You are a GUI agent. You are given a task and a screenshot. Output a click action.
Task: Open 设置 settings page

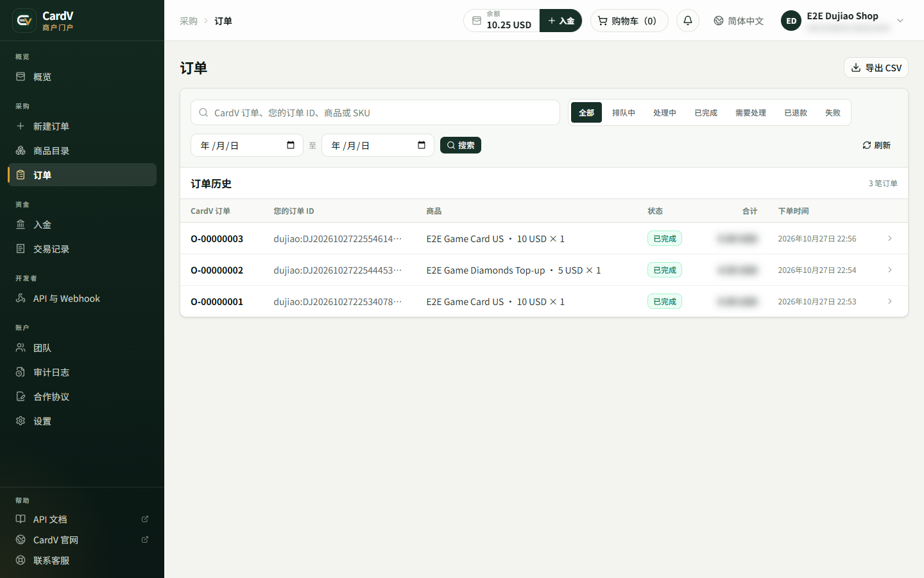(x=82, y=421)
